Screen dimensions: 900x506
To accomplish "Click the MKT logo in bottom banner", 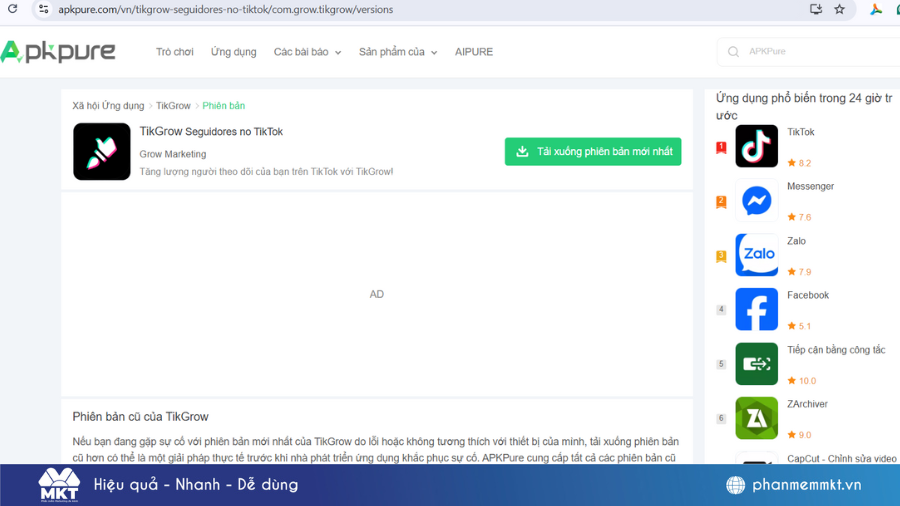I will tap(59, 485).
